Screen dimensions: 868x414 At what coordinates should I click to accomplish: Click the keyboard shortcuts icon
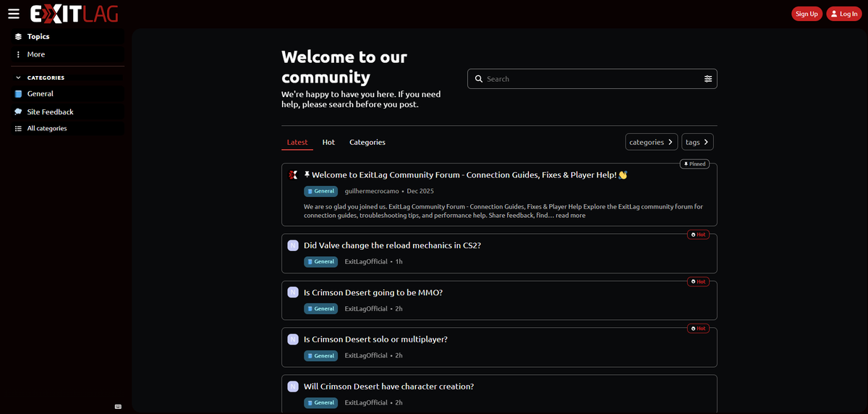click(x=118, y=406)
